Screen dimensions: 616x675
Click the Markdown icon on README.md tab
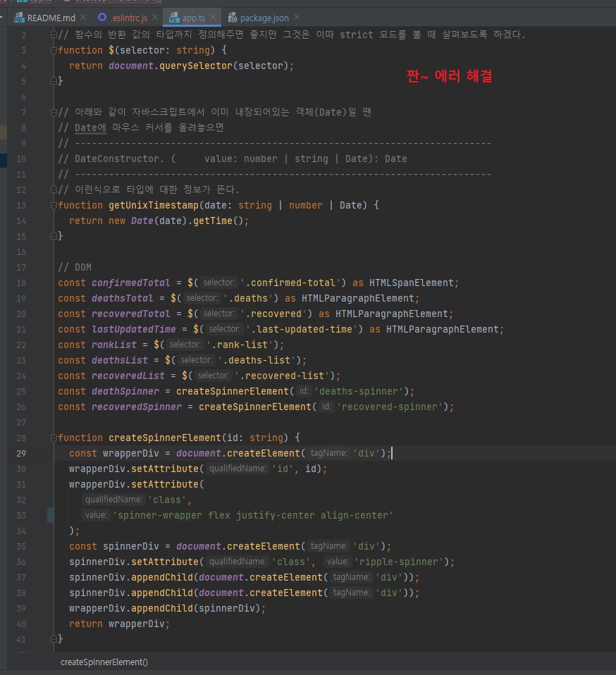pyautogui.click(x=18, y=18)
